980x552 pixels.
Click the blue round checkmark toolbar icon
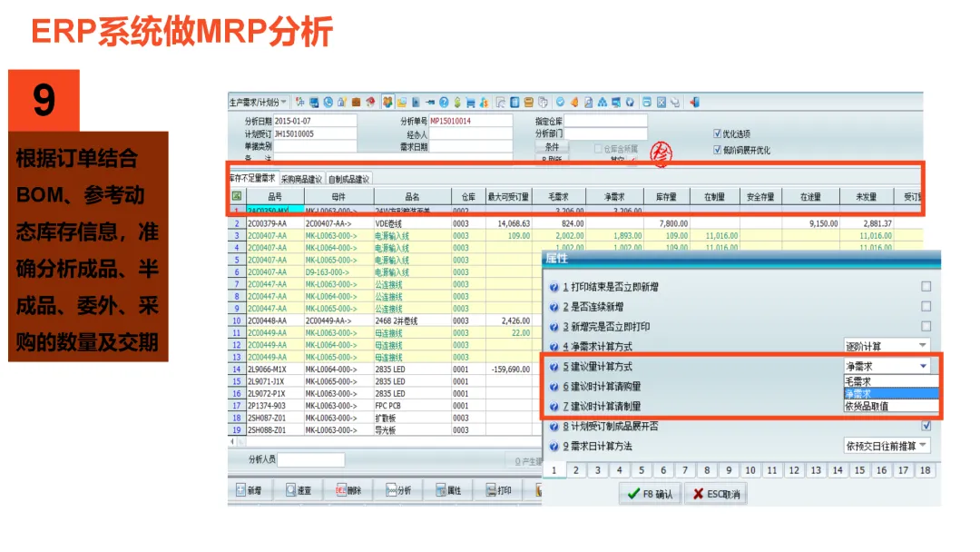pos(560,102)
